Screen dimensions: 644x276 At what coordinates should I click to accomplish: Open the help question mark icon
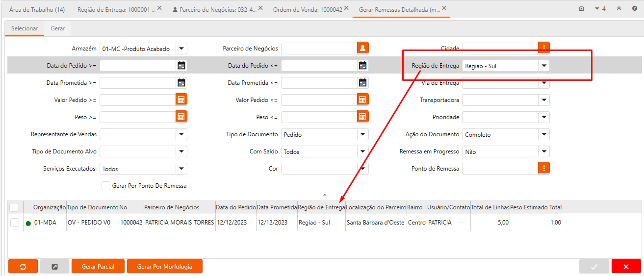tap(634, 9)
